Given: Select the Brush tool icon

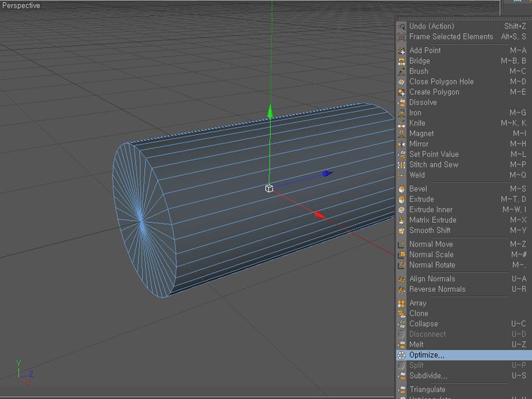Looking at the screenshot, I should click(402, 71).
